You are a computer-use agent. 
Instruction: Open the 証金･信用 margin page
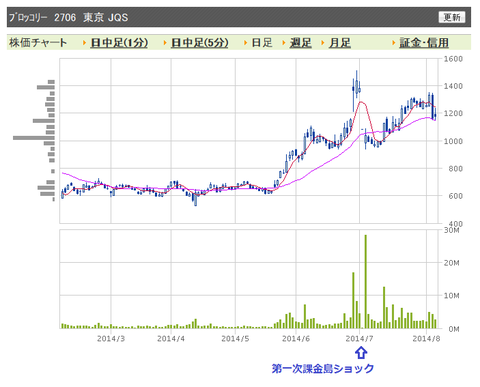tap(424, 43)
